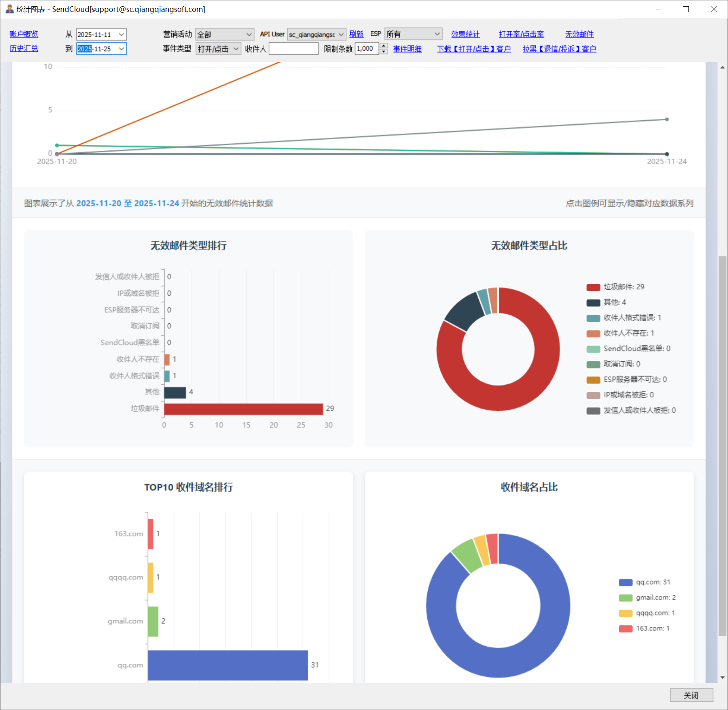Click the 关闭 button
The width and height of the screenshot is (728, 710).
click(x=691, y=695)
